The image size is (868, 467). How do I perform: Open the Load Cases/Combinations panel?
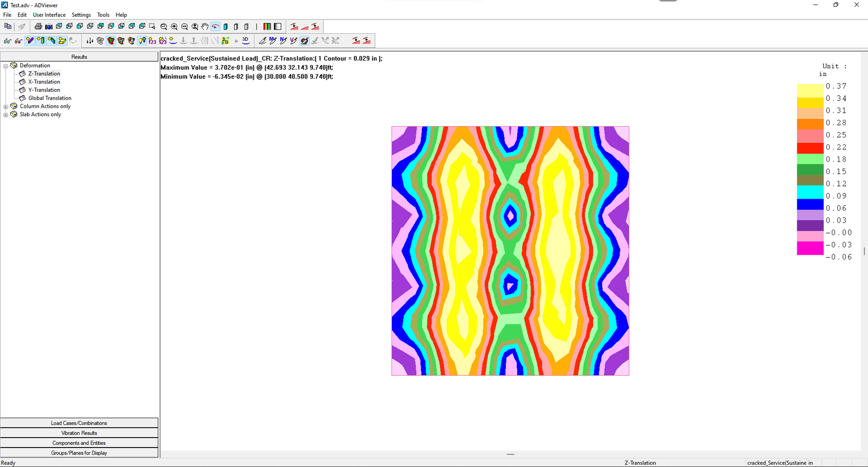79,423
